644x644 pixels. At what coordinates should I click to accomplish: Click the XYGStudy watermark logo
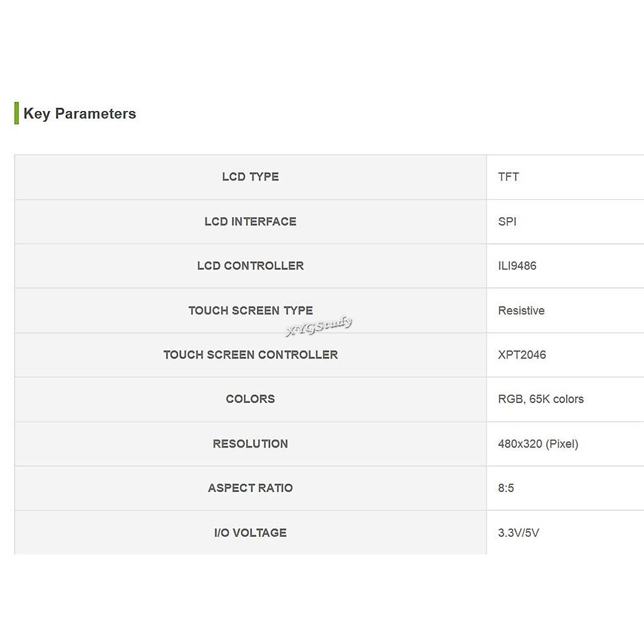pyautogui.click(x=319, y=326)
